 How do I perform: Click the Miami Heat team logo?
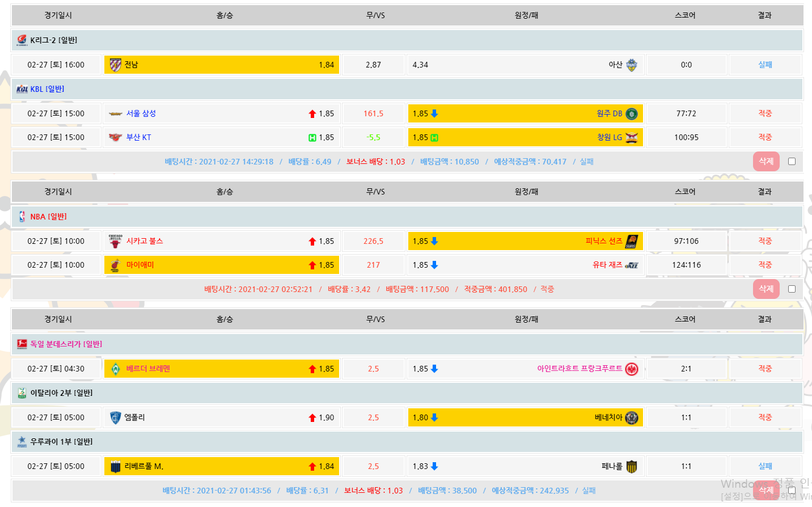point(115,265)
